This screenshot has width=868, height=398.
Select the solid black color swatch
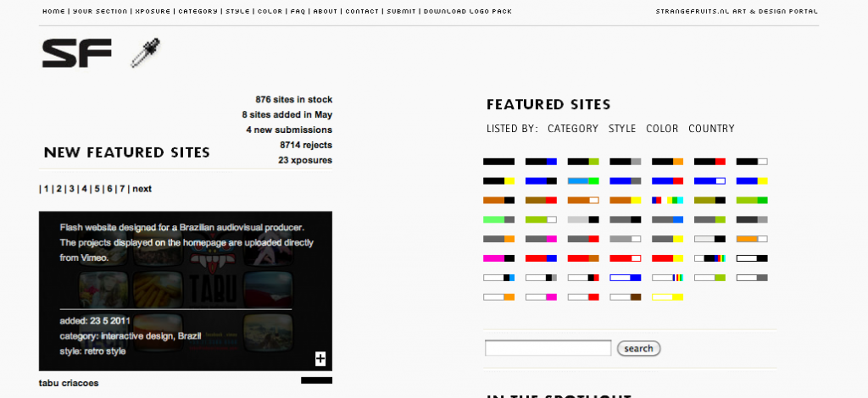(498, 161)
